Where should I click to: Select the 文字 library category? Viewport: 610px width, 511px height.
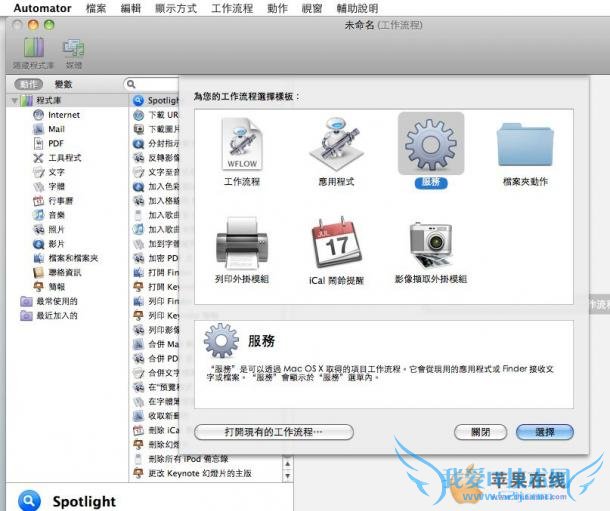pyautogui.click(x=56, y=172)
